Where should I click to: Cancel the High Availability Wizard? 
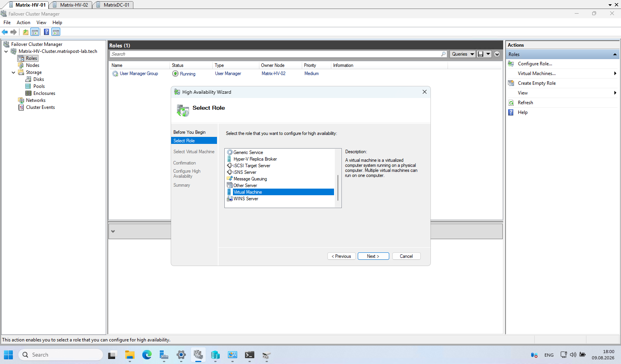[406, 256]
